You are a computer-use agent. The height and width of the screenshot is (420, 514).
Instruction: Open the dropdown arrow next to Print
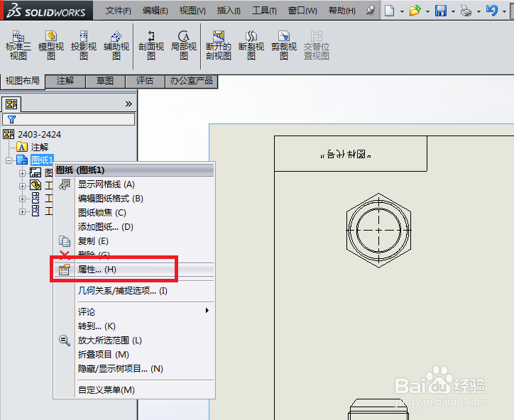pyautogui.click(x=479, y=11)
